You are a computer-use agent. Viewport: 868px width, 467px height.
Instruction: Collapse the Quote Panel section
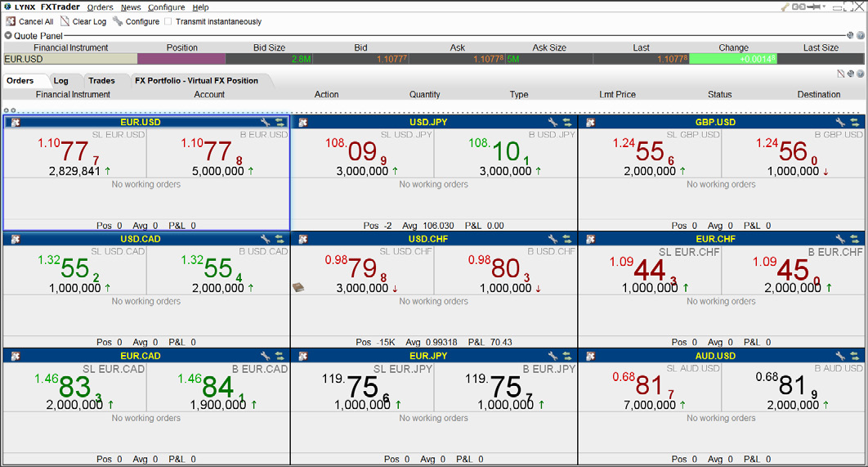(x=8, y=35)
